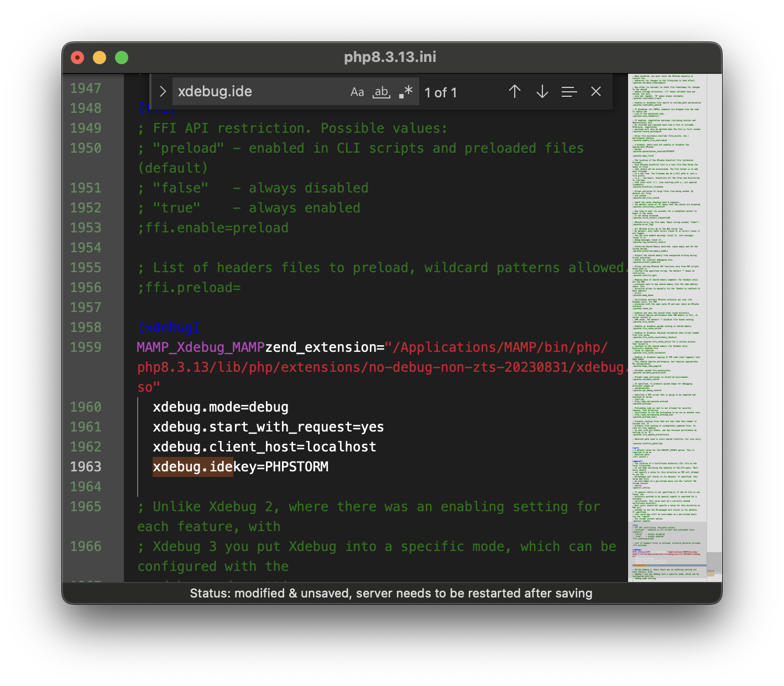
Task: Toggle Match Whole Word in find bar
Action: 381,92
